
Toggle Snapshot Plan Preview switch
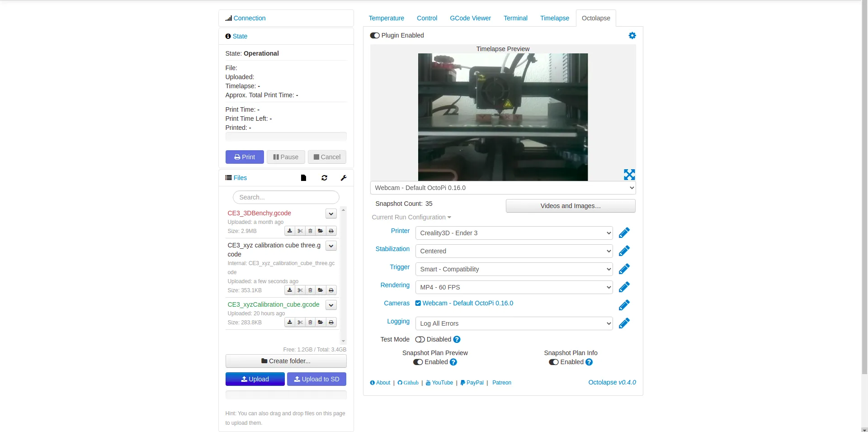pos(418,362)
